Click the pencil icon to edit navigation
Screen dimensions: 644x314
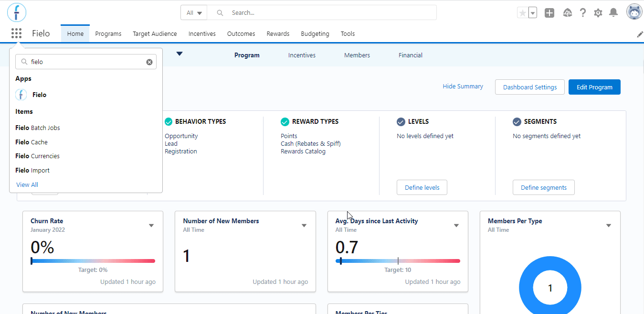[x=640, y=34]
